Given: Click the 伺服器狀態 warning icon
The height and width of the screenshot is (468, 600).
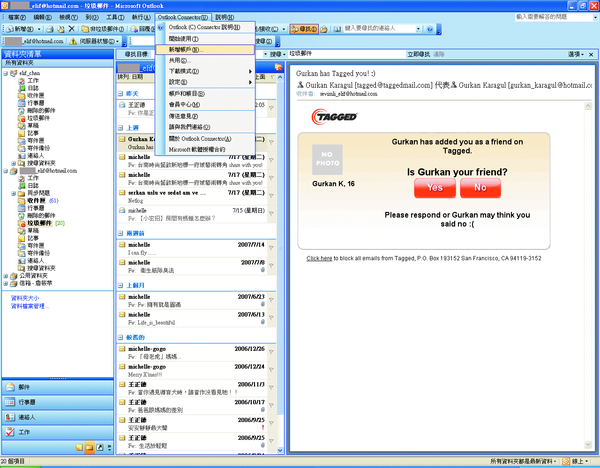Looking at the screenshot, I should pyautogui.click(x=73, y=41).
